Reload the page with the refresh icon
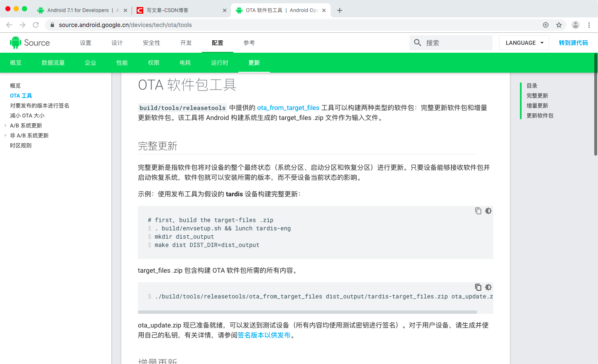Viewport: 598px width, 364px height. pos(36,25)
